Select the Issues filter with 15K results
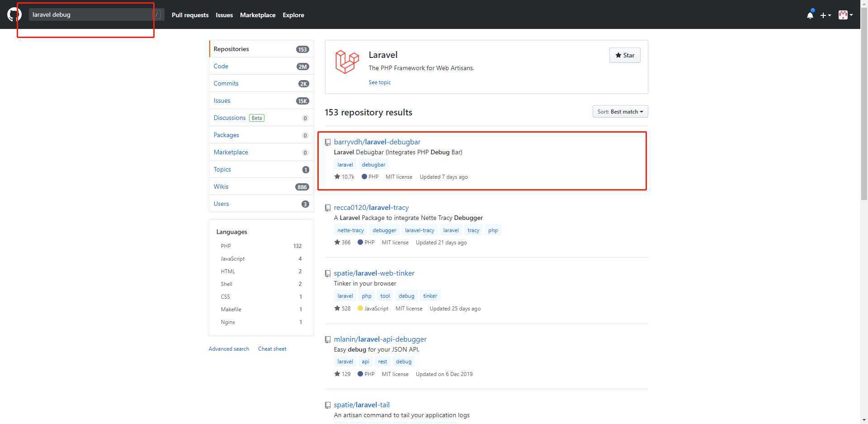 [x=261, y=100]
